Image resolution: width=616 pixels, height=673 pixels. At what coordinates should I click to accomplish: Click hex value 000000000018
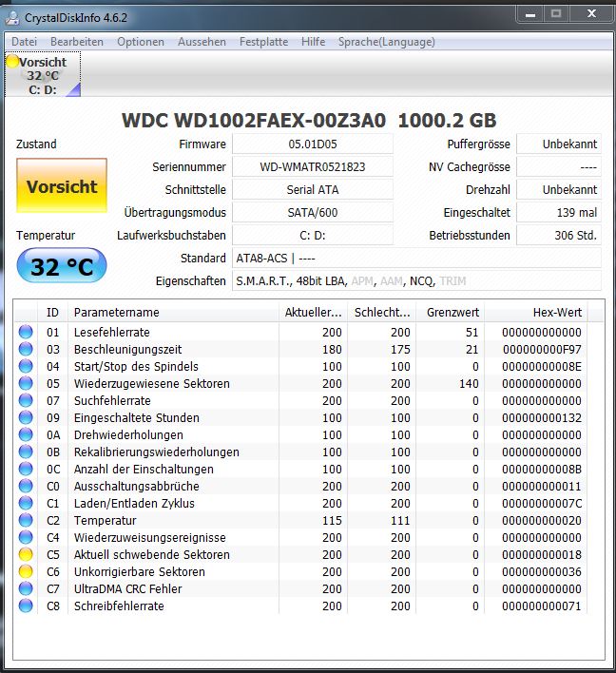tap(542, 554)
